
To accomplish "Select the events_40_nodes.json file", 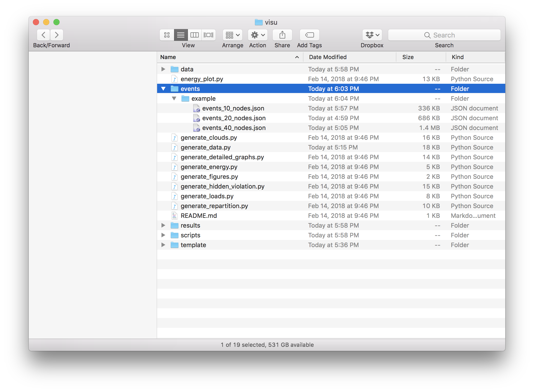I will point(234,128).
